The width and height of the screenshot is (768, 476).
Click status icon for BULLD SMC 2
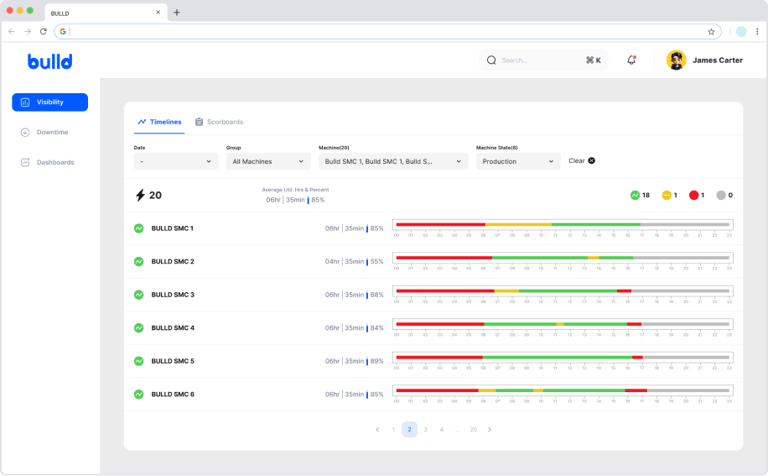pos(139,262)
